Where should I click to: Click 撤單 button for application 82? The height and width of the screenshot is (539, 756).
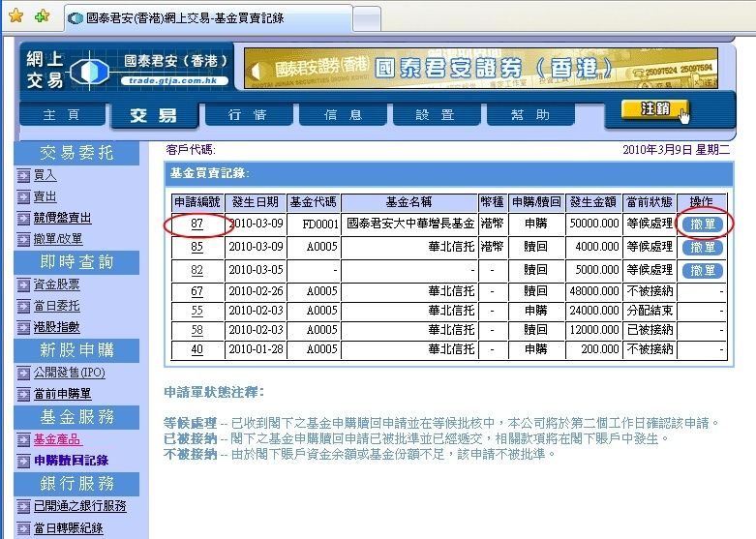click(x=703, y=270)
